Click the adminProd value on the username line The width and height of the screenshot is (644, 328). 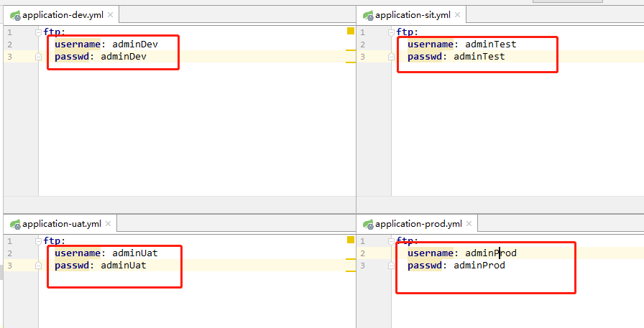tap(491, 253)
